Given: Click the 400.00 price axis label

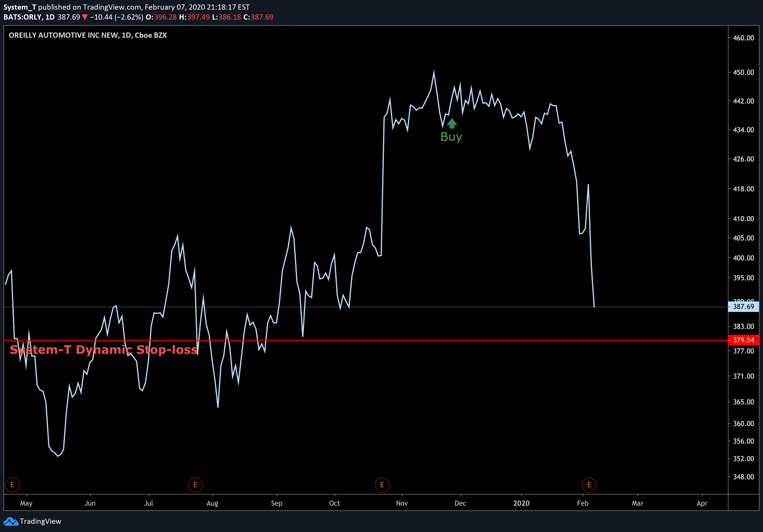Looking at the screenshot, I should (744, 258).
